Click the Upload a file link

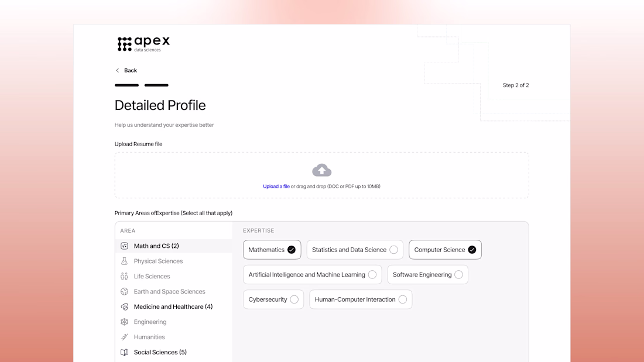[x=276, y=187]
